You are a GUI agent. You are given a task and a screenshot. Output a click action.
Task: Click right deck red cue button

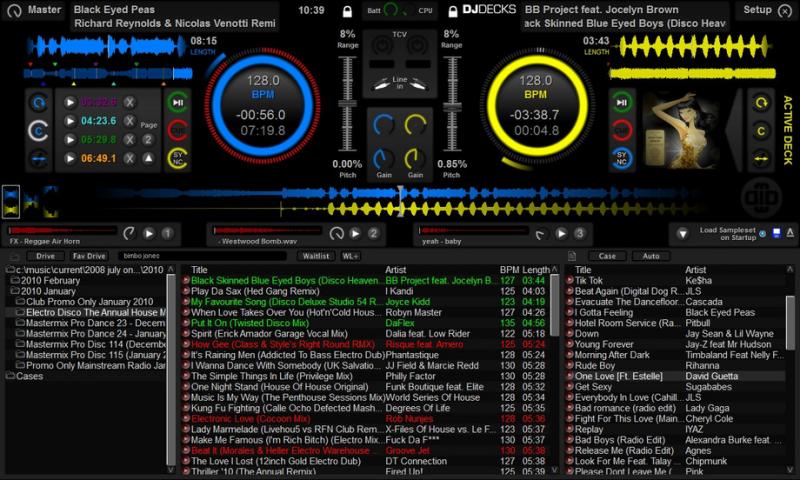pos(621,131)
